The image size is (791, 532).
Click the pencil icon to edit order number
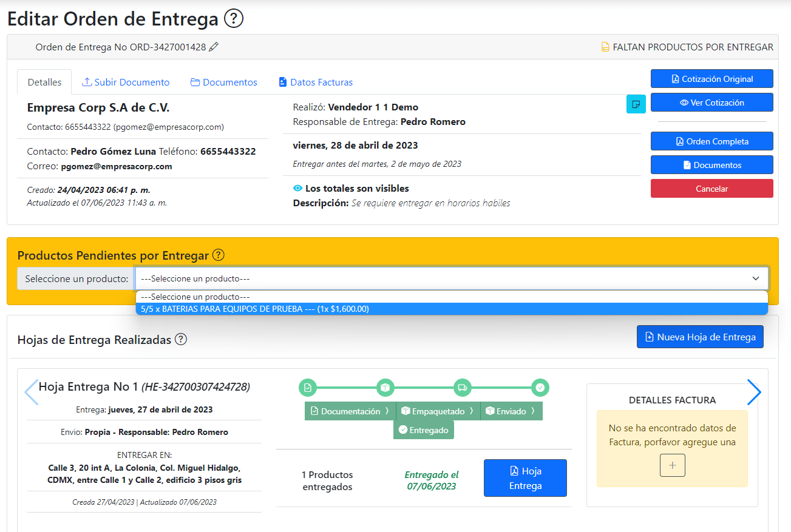(x=214, y=47)
